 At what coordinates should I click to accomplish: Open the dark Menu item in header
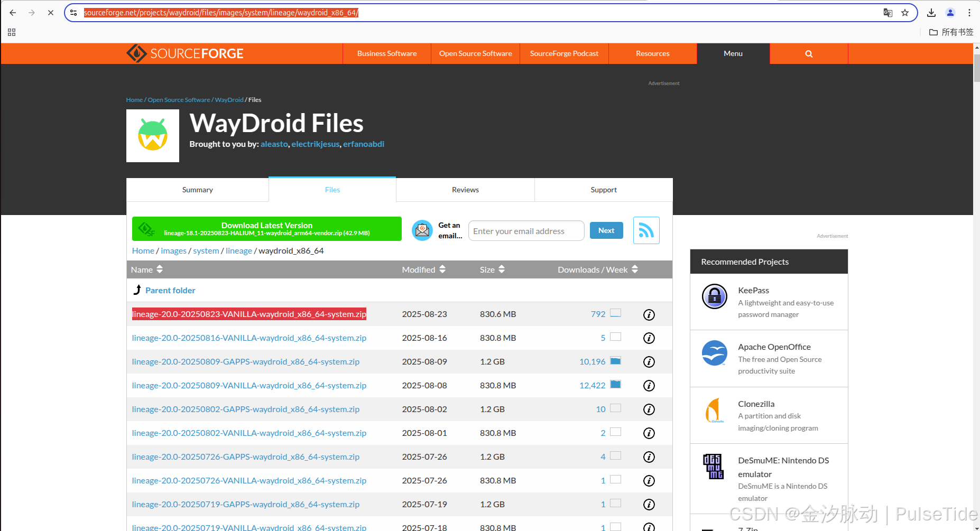pyautogui.click(x=733, y=53)
